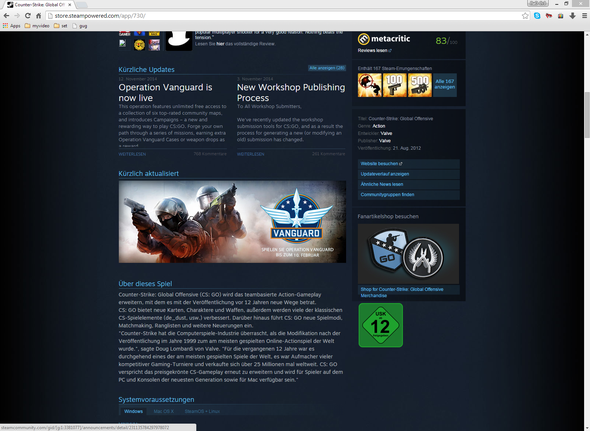
Task: Click the yellow round award badge icon
Action: coord(139,45)
